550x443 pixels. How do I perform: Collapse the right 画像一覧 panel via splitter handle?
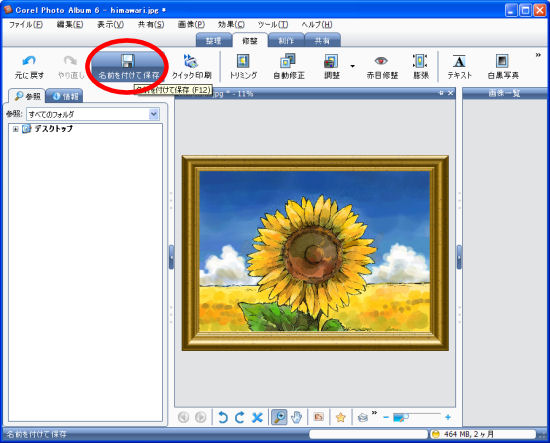[459, 257]
